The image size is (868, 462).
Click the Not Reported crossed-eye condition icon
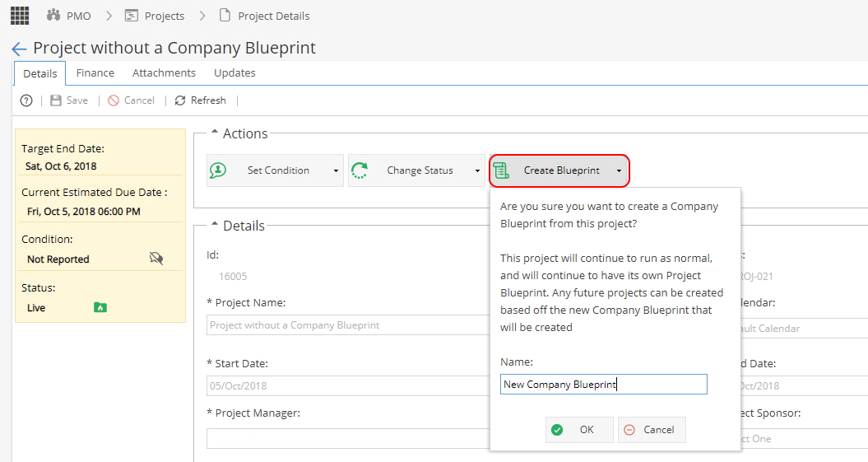pos(156,258)
